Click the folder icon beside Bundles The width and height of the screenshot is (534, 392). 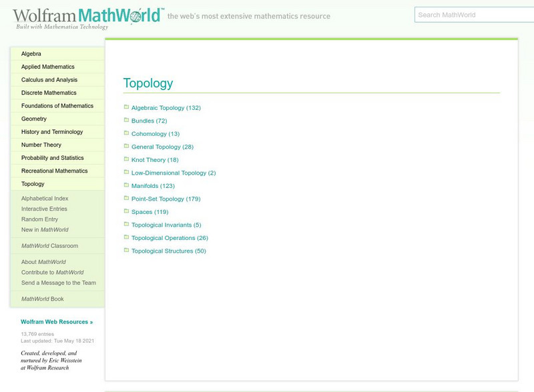click(126, 120)
